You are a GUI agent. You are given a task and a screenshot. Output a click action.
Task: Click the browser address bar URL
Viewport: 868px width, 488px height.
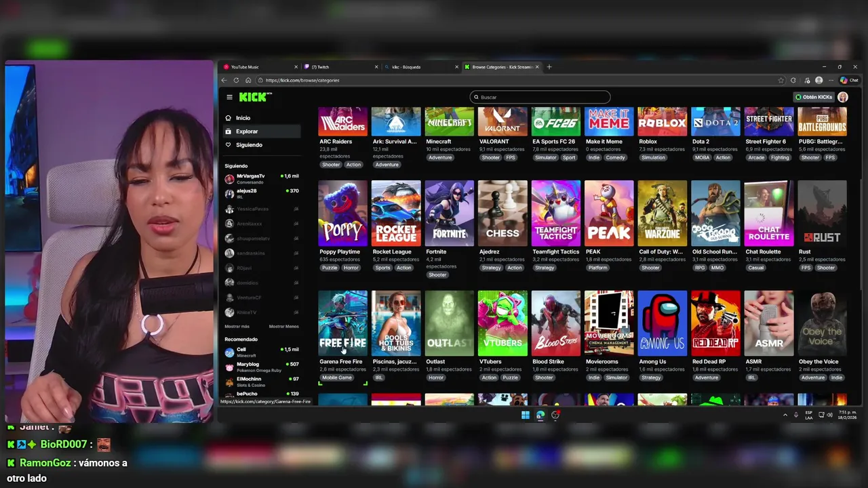(x=302, y=80)
